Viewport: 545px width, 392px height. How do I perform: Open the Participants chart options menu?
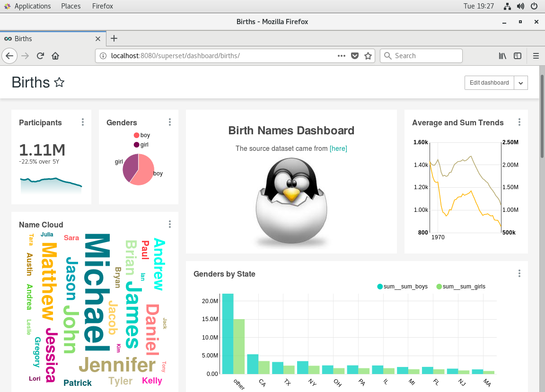pos(83,122)
